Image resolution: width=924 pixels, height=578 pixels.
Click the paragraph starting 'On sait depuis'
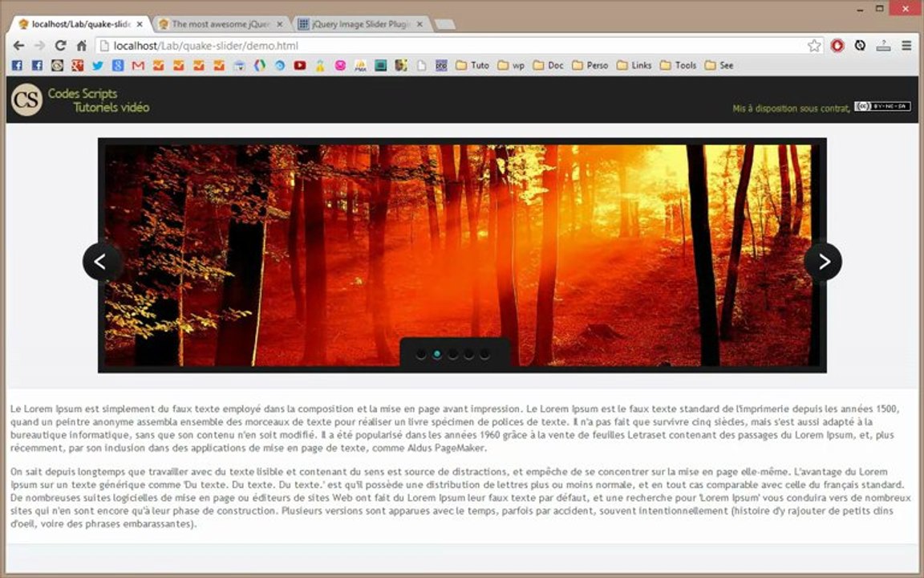(x=460, y=498)
